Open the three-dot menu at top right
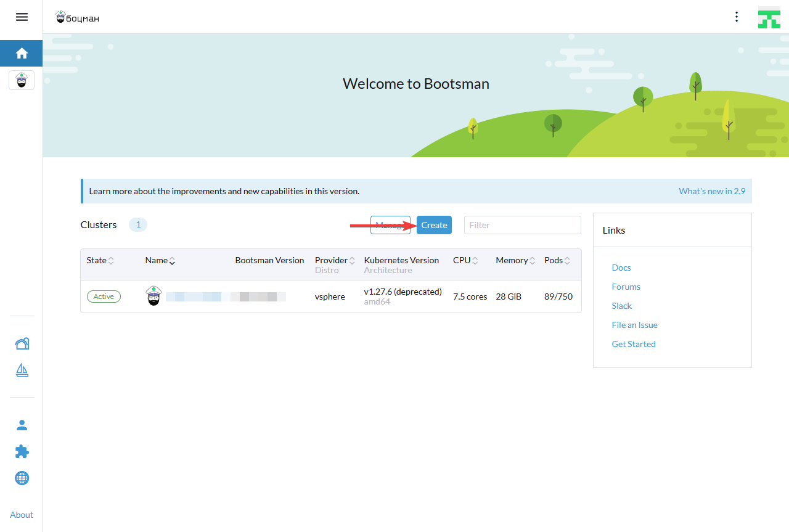 (x=736, y=17)
